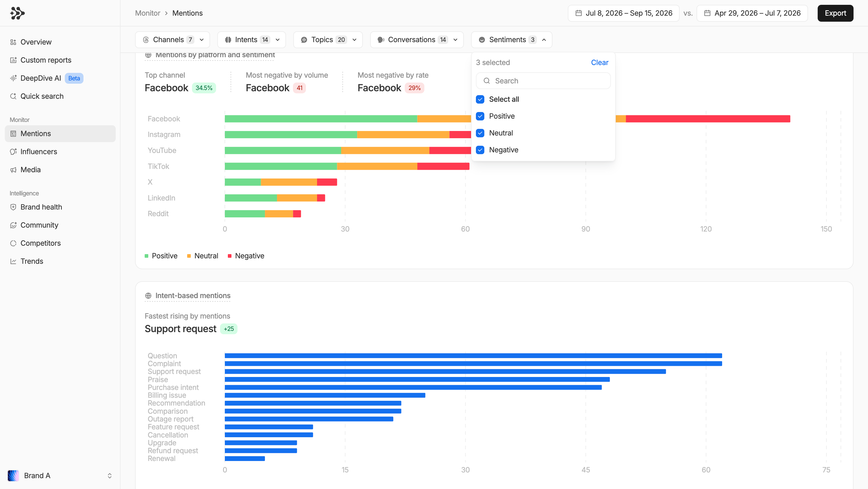Viewport: 868px width, 489px height.
Task: Click the Brand A avatar thumbnail
Action: pyautogui.click(x=13, y=475)
